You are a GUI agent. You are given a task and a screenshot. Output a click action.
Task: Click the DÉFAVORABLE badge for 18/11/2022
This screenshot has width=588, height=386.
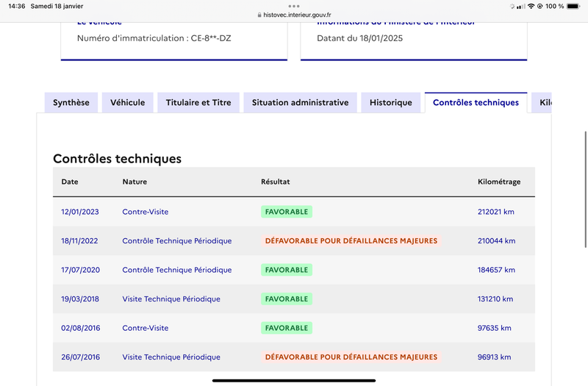(x=351, y=241)
